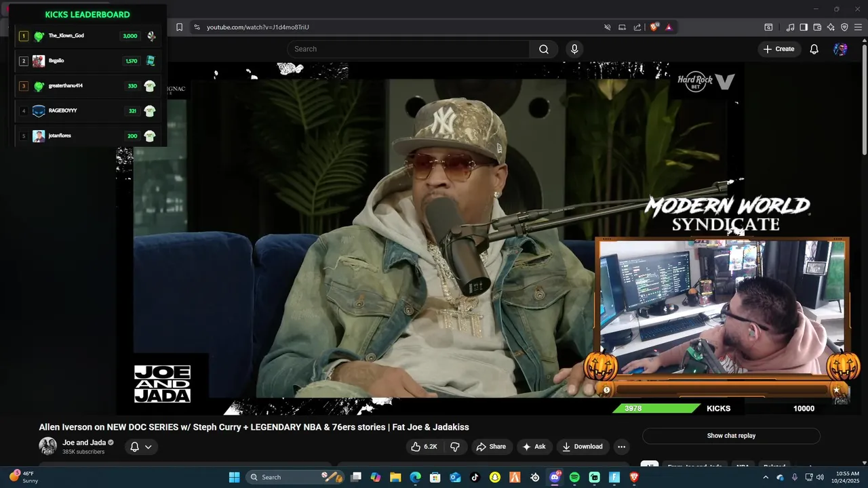868x488 pixels.
Task: Click the cast/screen icon in address bar
Action: [x=623, y=27]
